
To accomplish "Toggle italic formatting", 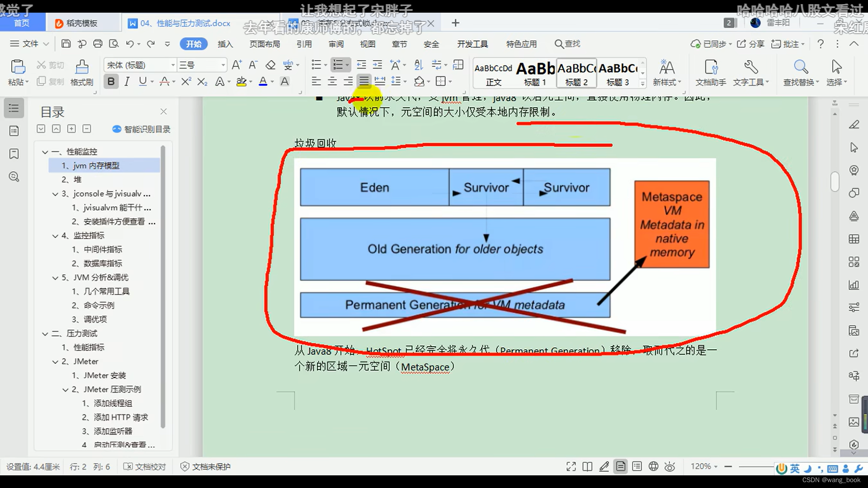I will pyautogui.click(x=127, y=81).
